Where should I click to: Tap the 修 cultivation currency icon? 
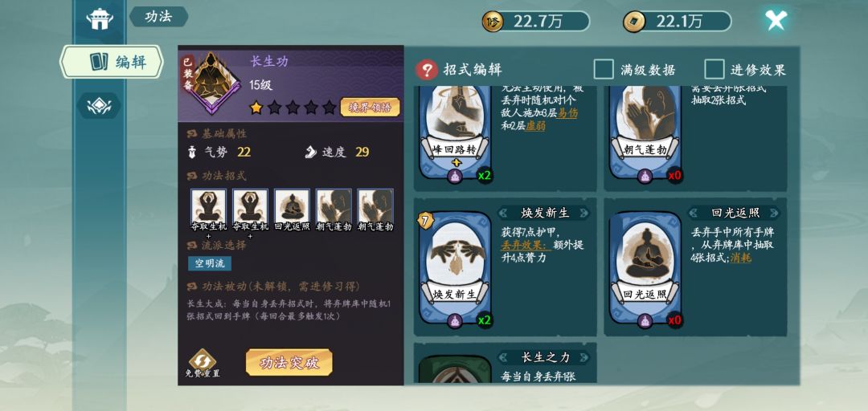click(492, 22)
